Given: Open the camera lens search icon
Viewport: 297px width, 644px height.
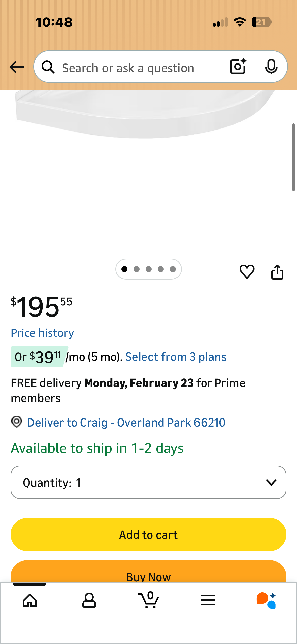Looking at the screenshot, I should coord(238,67).
